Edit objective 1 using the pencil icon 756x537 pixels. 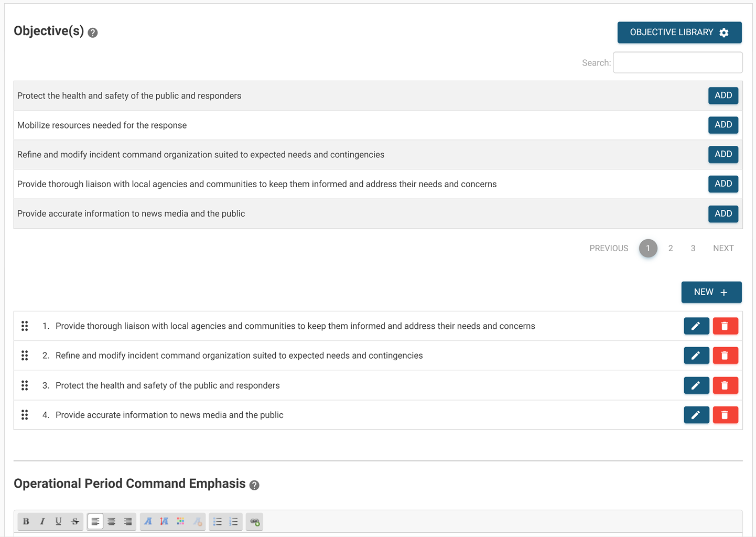[696, 326]
